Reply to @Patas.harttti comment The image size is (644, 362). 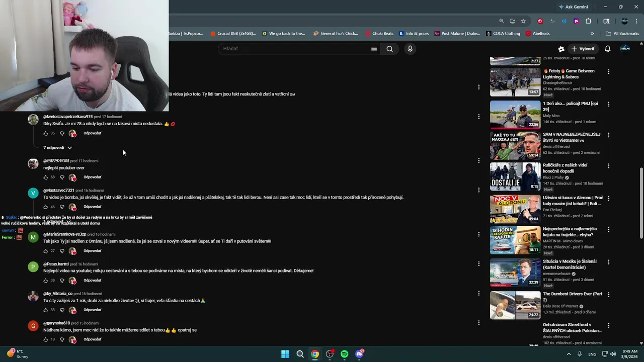93,280
